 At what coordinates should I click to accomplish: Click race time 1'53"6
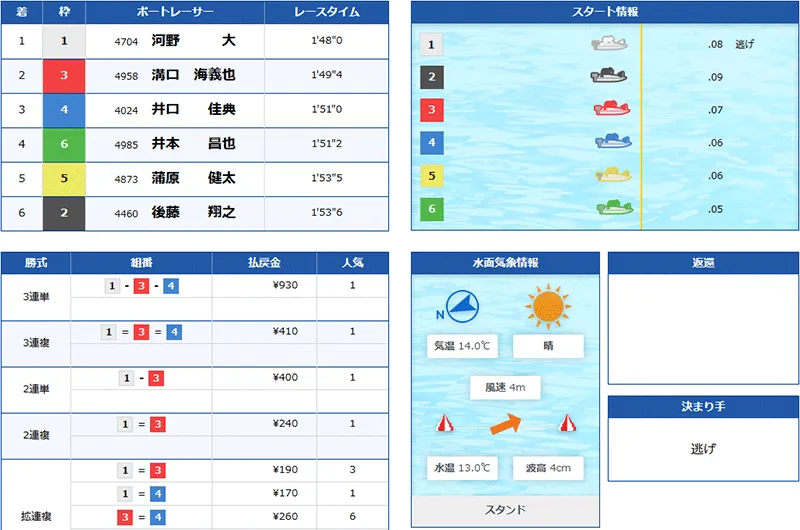(x=327, y=212)
